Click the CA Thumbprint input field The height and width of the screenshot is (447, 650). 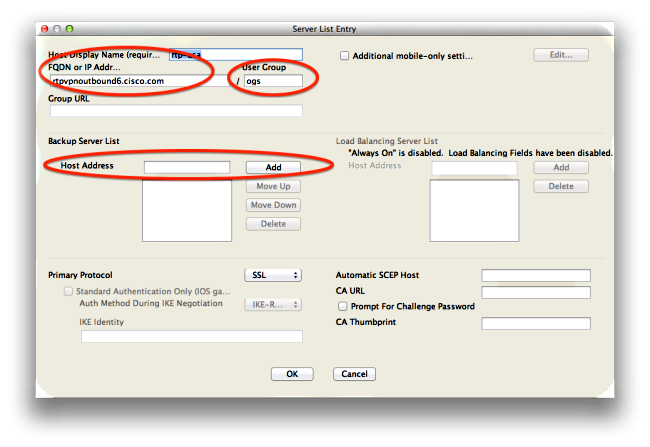click(x=536, y=323)
